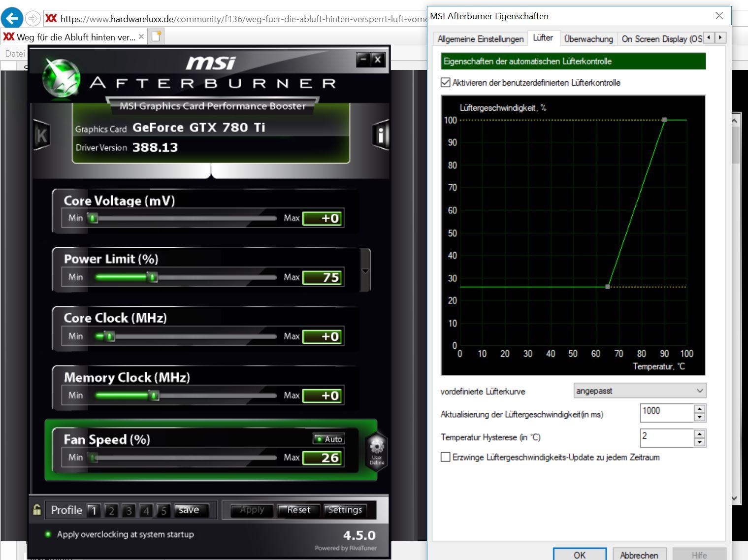Open the 'On Screen Display' tab

(x=661, y=39)
